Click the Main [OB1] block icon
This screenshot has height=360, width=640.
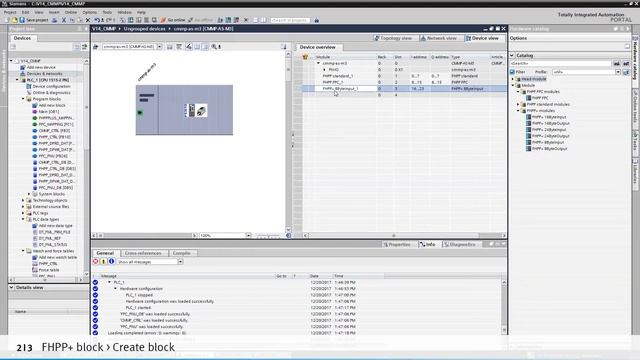(35, 111)
